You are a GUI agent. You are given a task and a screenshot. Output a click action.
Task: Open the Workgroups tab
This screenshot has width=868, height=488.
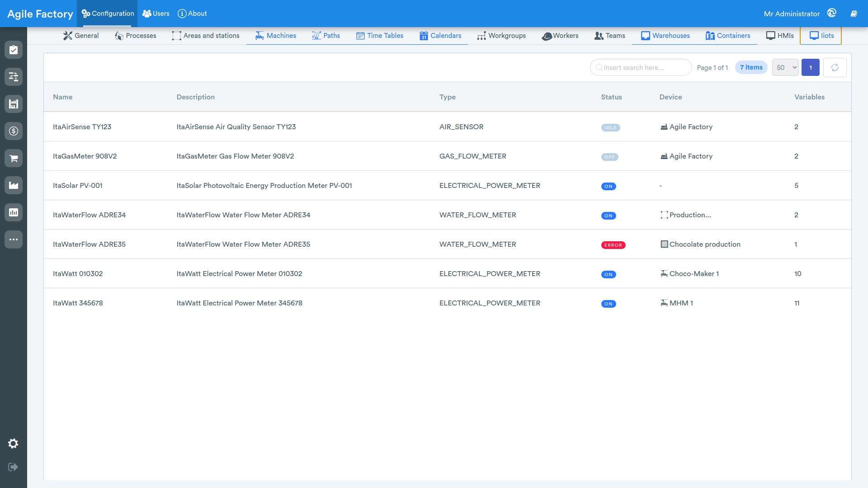[x=501, y=36]
